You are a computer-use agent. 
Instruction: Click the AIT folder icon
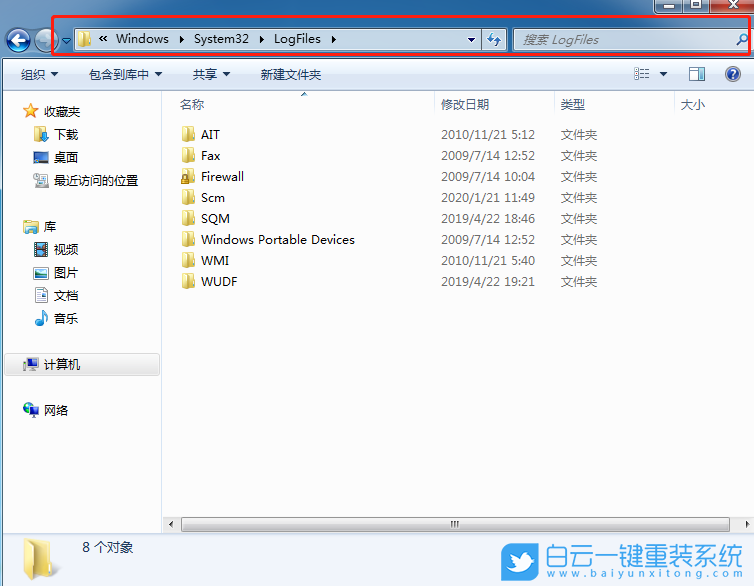(x=188, y=134)
